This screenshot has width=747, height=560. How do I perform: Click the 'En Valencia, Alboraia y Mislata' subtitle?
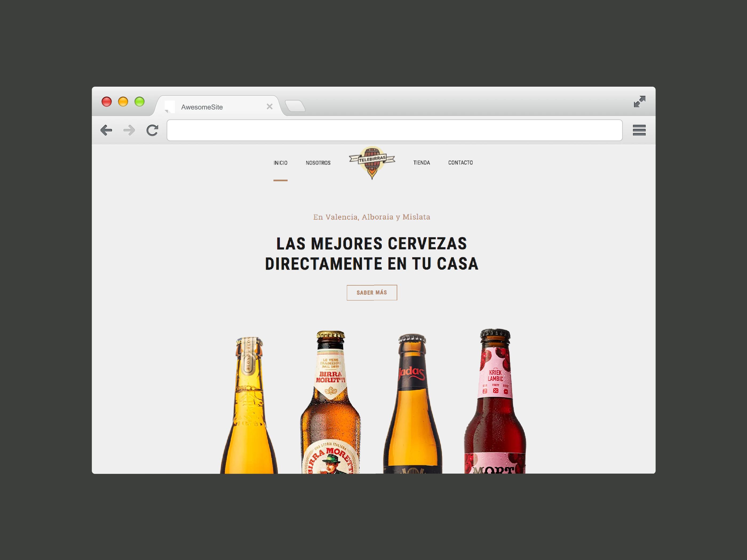(371, 217)
